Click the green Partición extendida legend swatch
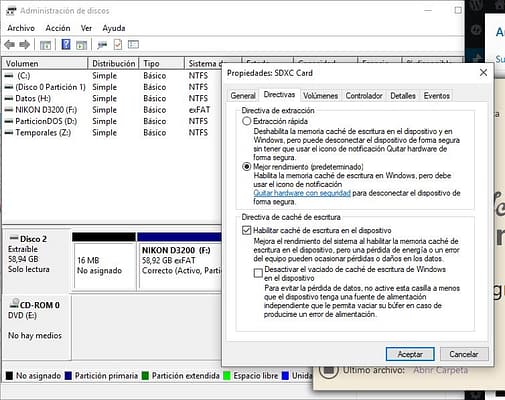 [x=145, y=376]
